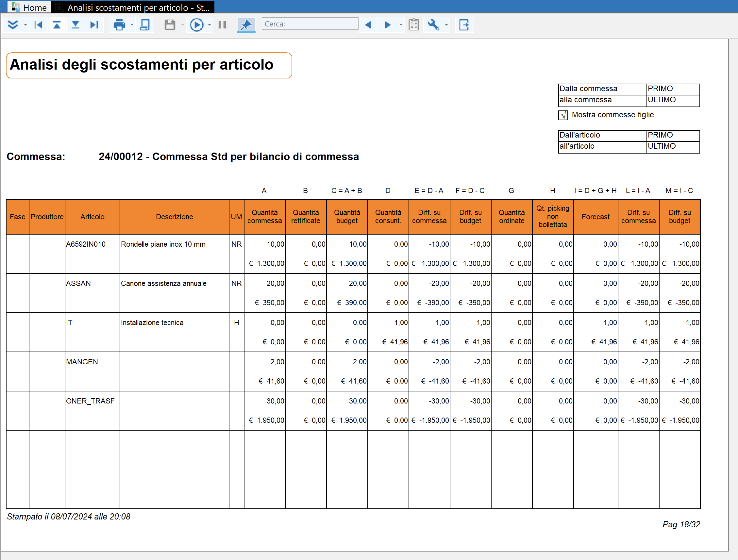Toggle the Mostra commesse figlie checkbox

pos(563,115)
